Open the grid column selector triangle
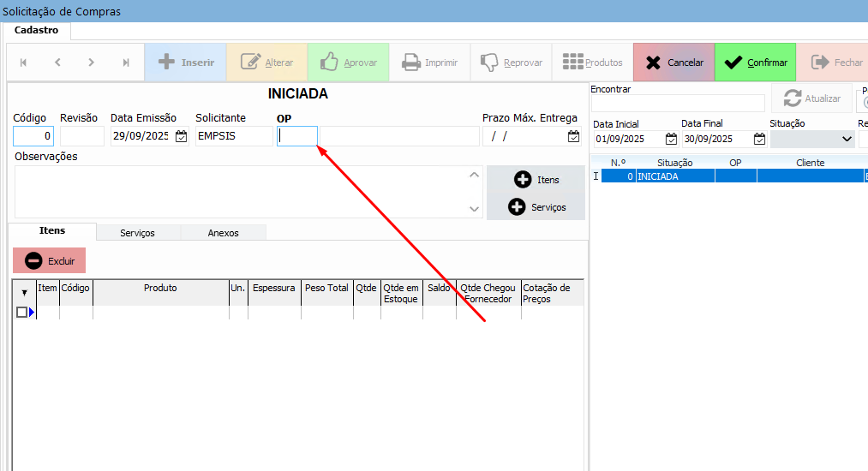This screenshot has width=868, height=471. pyautogui.click(x=24, y=293)
